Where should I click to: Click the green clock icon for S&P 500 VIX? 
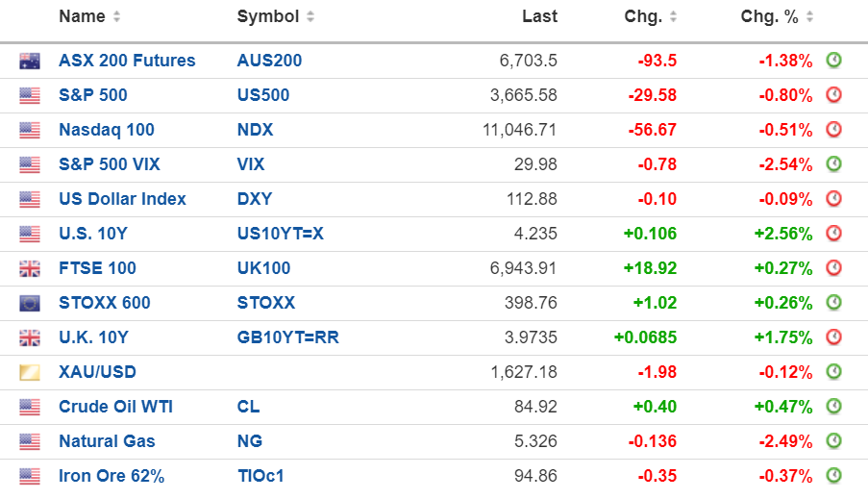click(834, 164)
